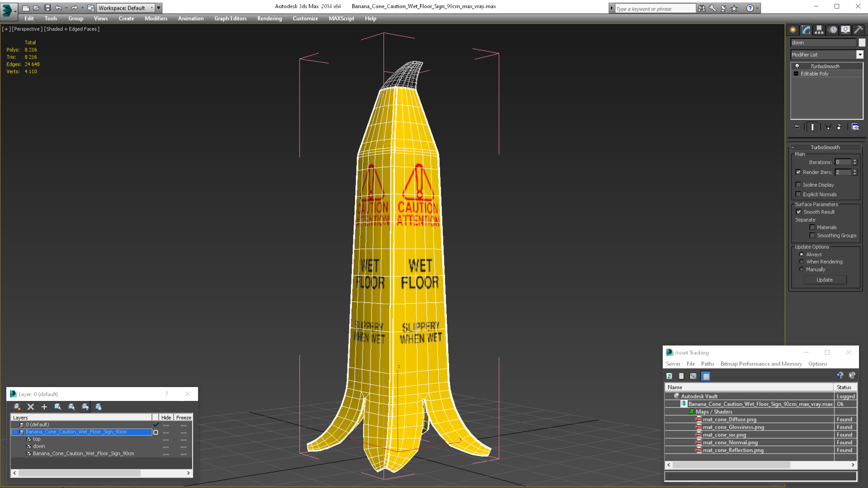The width and height of the screenshot is (868, 488).
Task: Toggle Render Iters checkbox
Action: [798, 172]
